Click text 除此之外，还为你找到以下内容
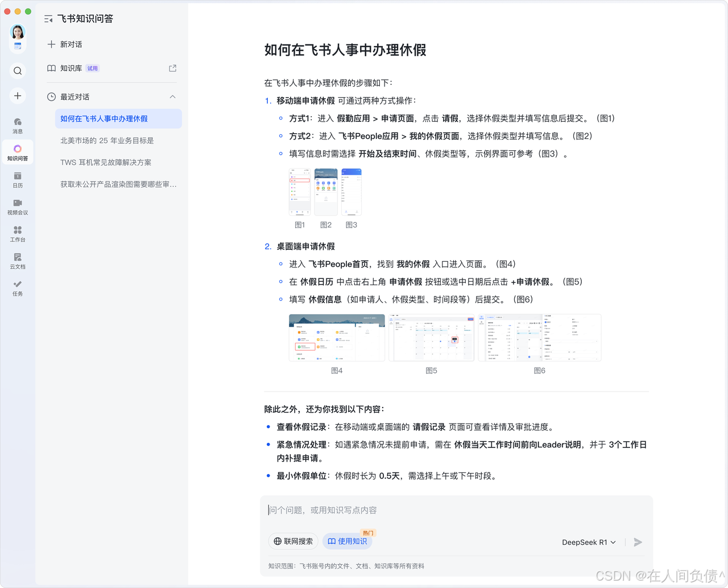728x588 pixels. tap(324, 409)
